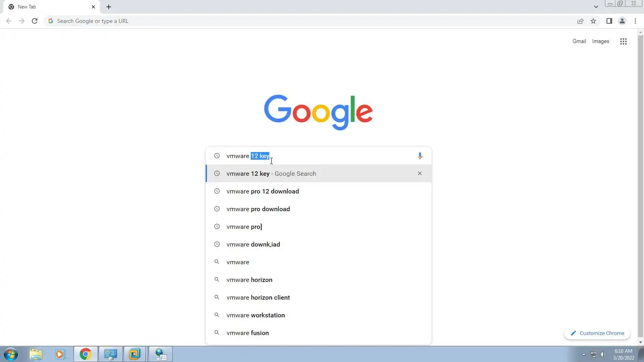Pick the 'vmware downk,iad' suggestion
This screenshot has height=362, width=644.
tap(318, 244)
